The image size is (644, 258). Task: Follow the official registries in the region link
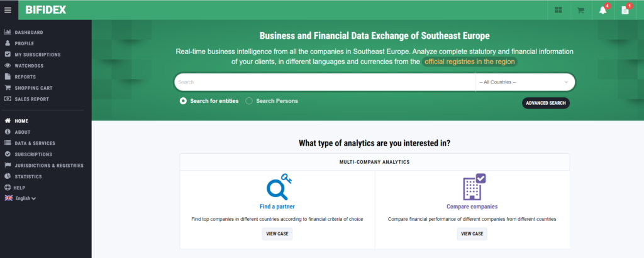pyautogui.click(x=469, y=62)
